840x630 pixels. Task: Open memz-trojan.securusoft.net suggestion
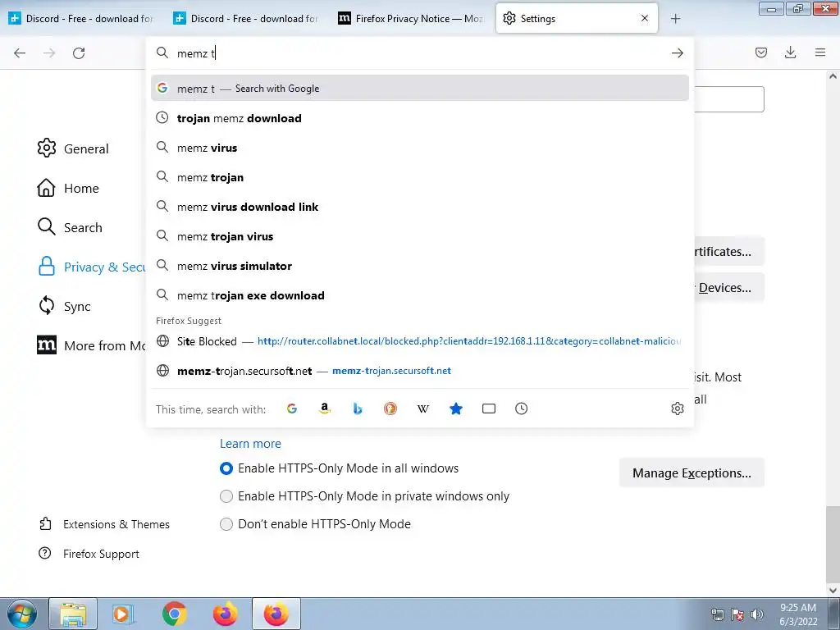pos(419,371)
